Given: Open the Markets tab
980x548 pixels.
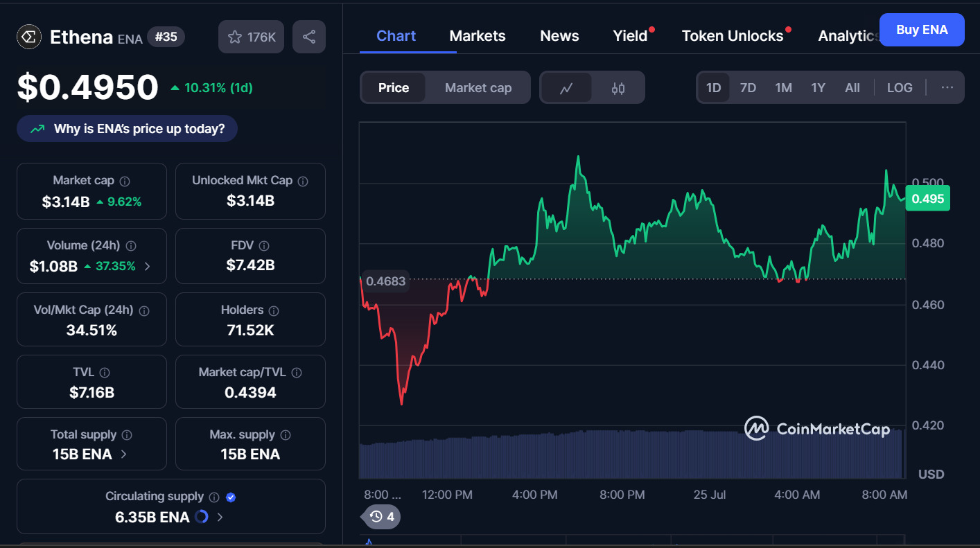Looking at the screenshot, I should [478, 36].
